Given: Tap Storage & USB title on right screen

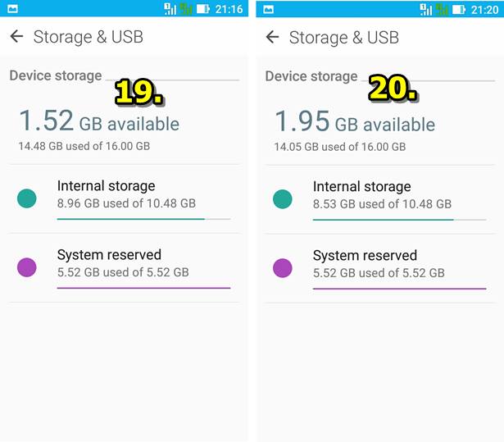Looking at the screenshot, I should pyautogui.click(x=344, y=38).
